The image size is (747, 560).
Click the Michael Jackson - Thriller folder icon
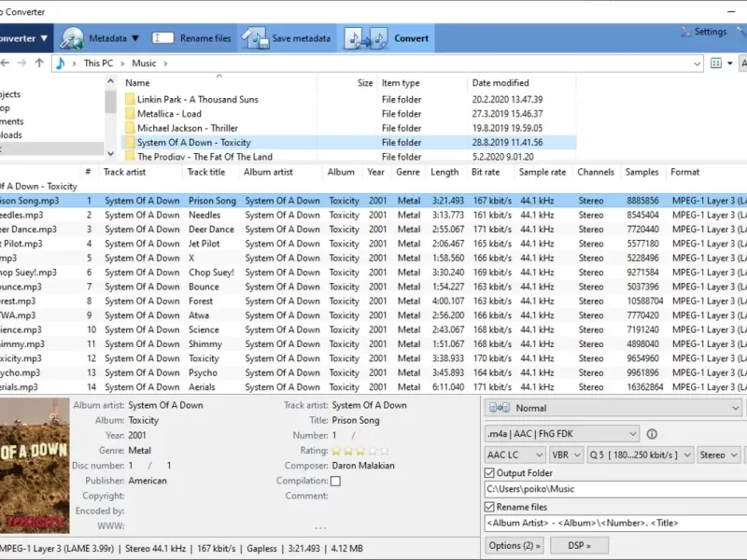[130, 128]
